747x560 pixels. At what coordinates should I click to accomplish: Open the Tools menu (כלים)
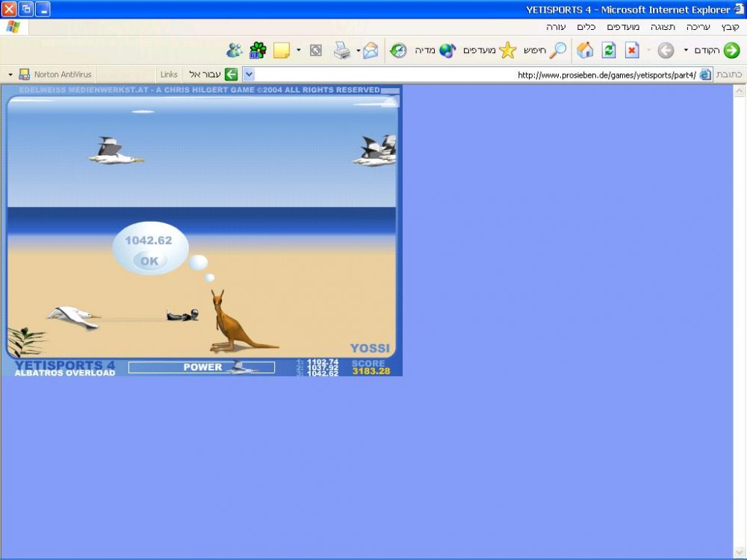586,27
